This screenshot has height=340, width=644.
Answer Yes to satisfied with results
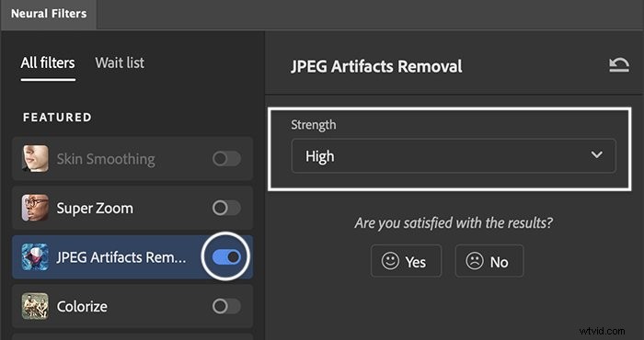pyautogui.click(x=406, y=261)
